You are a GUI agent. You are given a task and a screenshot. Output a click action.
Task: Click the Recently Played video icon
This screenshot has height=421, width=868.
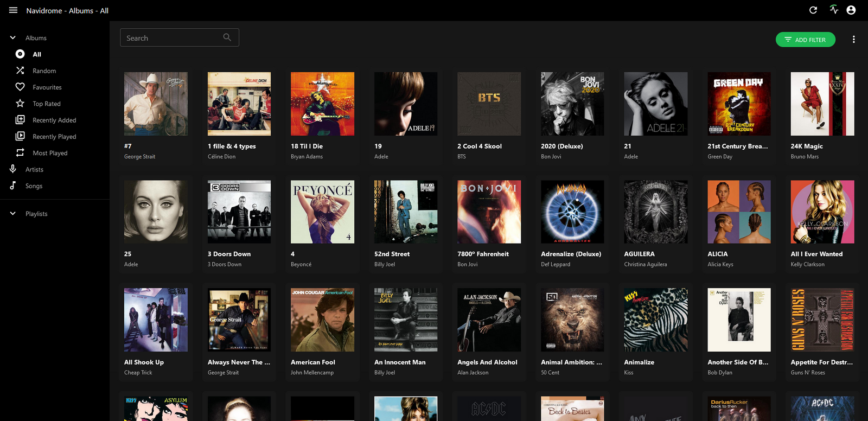(x=20, y=136)
